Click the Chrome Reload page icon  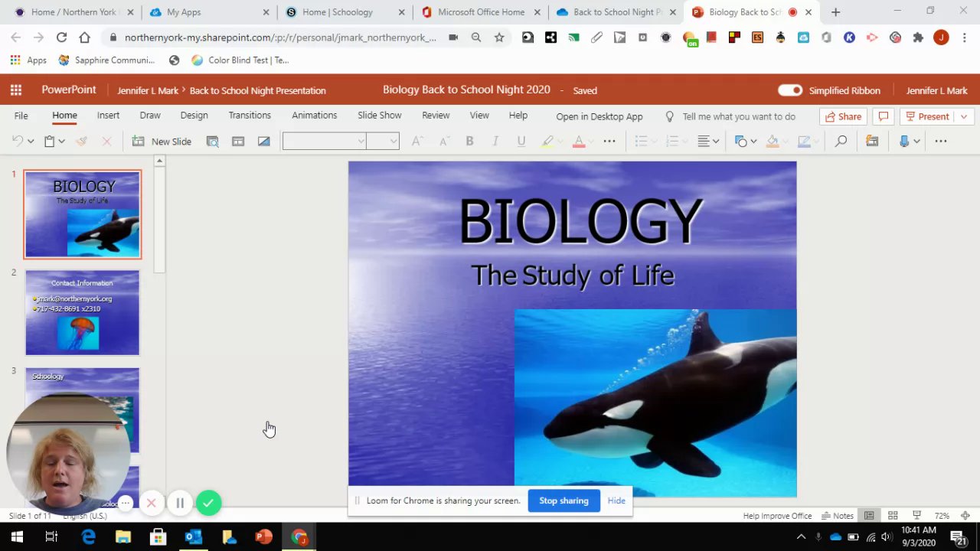point(61,37)
